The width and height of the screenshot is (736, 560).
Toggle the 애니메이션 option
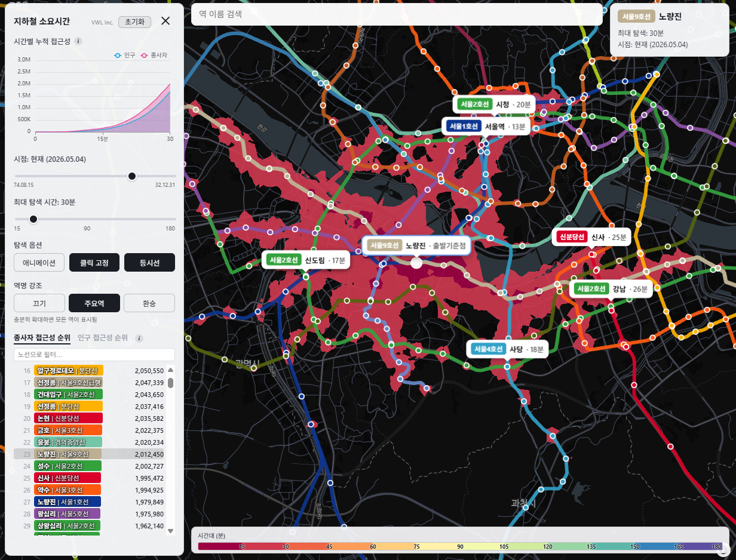point(39,263)
